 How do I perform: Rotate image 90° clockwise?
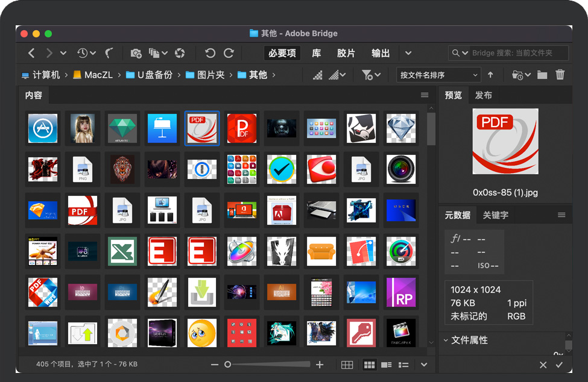click(x=229, y=54)
